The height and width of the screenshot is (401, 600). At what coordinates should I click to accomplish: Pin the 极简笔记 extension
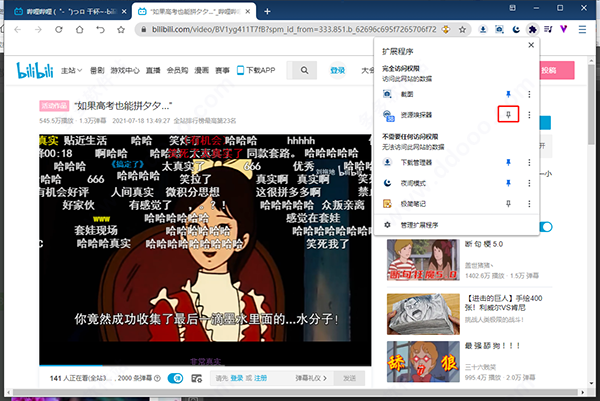508,204
